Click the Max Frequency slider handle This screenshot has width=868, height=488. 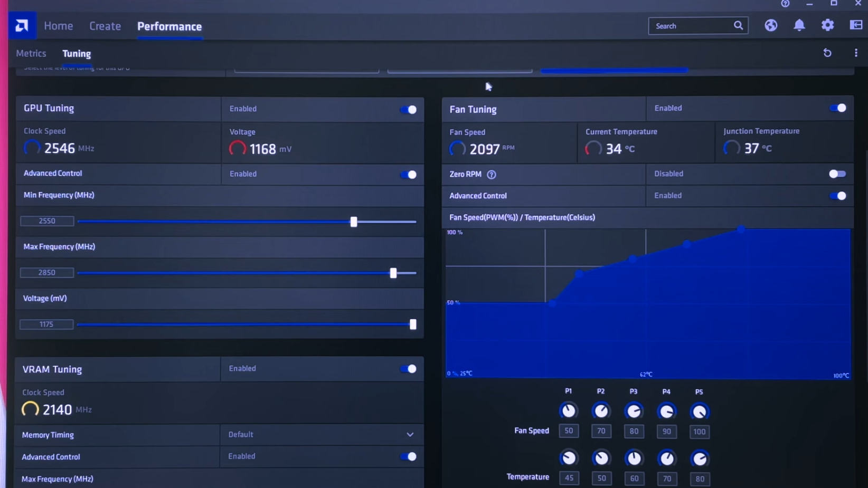(x=393, y=273)
